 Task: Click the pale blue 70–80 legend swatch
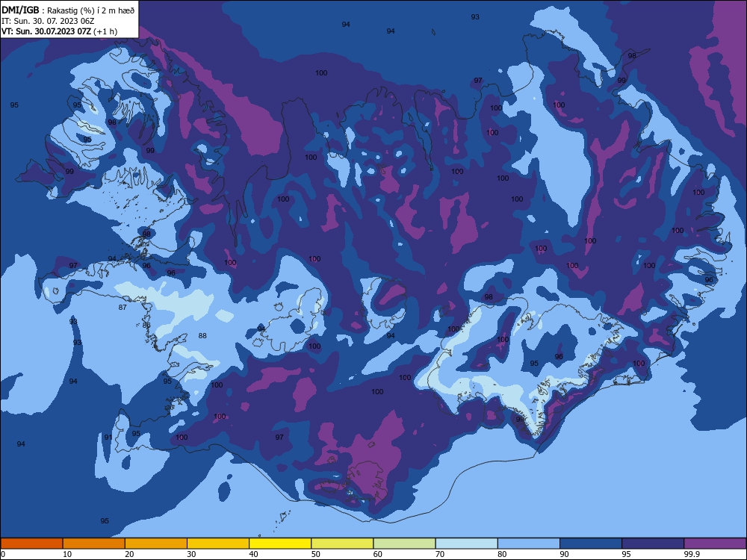466,544
